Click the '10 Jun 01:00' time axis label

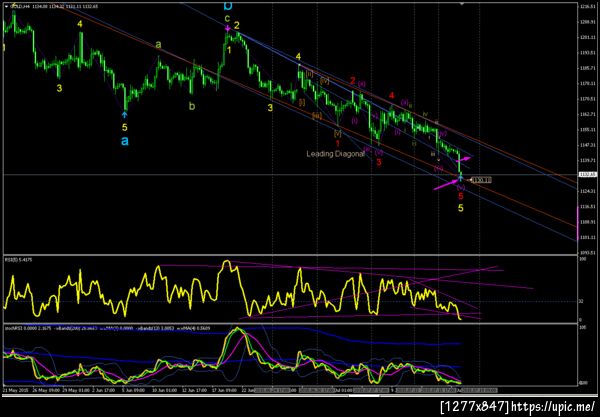165,391
